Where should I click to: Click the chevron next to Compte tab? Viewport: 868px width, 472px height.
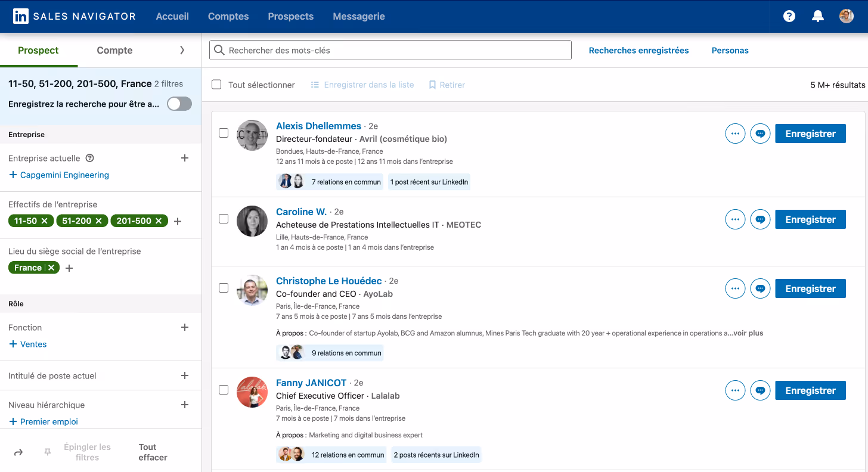(x=182, y=50)
